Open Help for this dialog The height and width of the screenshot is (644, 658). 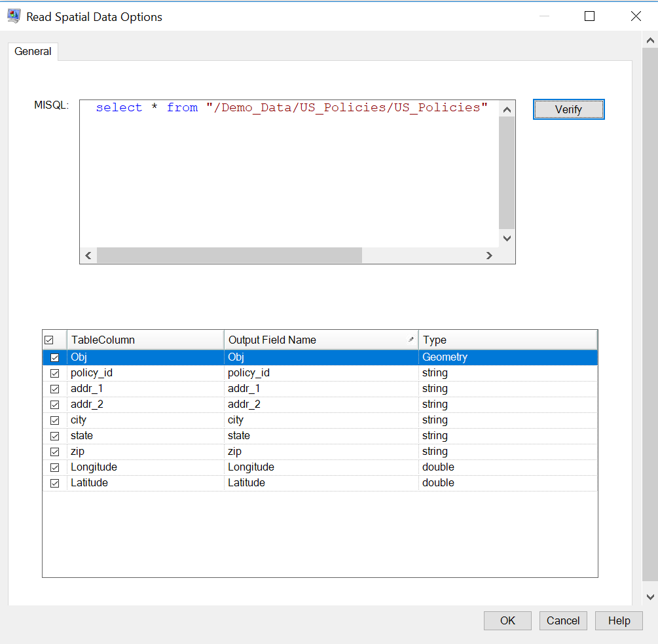618,620
